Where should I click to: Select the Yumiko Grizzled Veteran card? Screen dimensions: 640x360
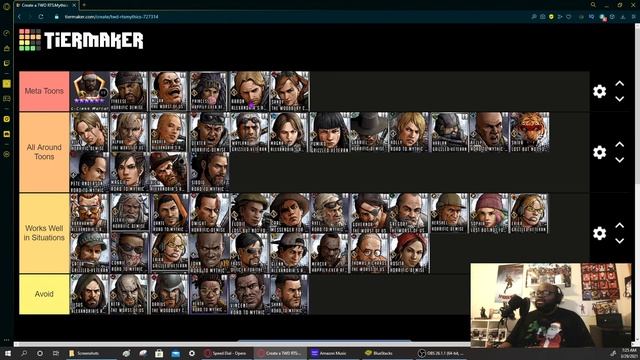329,132
